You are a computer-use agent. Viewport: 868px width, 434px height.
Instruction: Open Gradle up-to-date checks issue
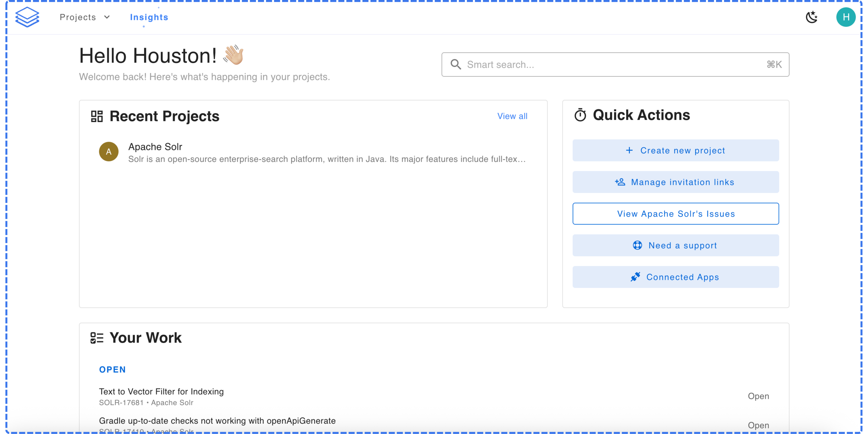(217, 421)
